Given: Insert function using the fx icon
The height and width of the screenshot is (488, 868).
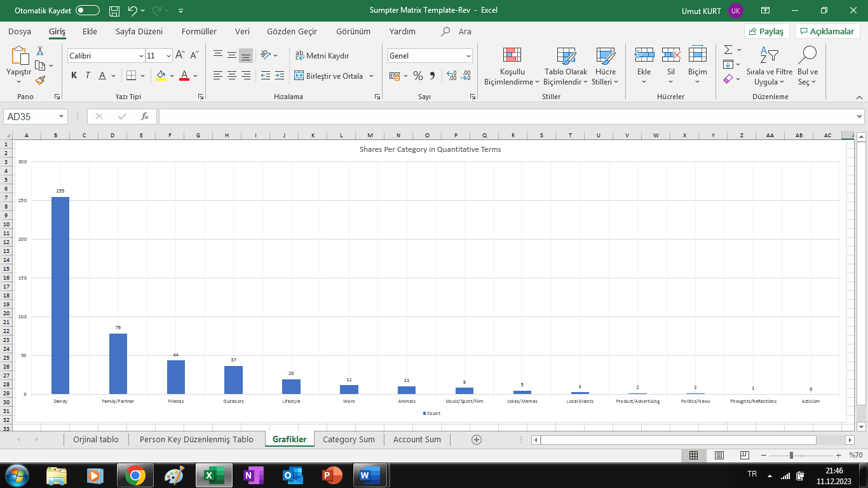Looking at the screenshot, I should coord(145,116).
